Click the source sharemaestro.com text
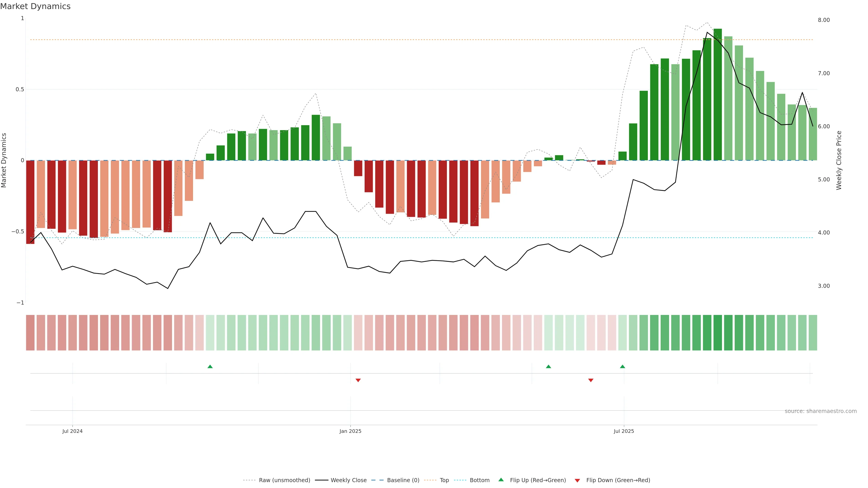 click(x=821, y=411)
